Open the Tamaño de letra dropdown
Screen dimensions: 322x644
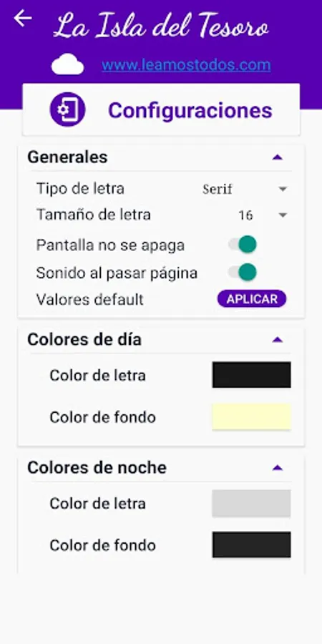click(262, 215)
